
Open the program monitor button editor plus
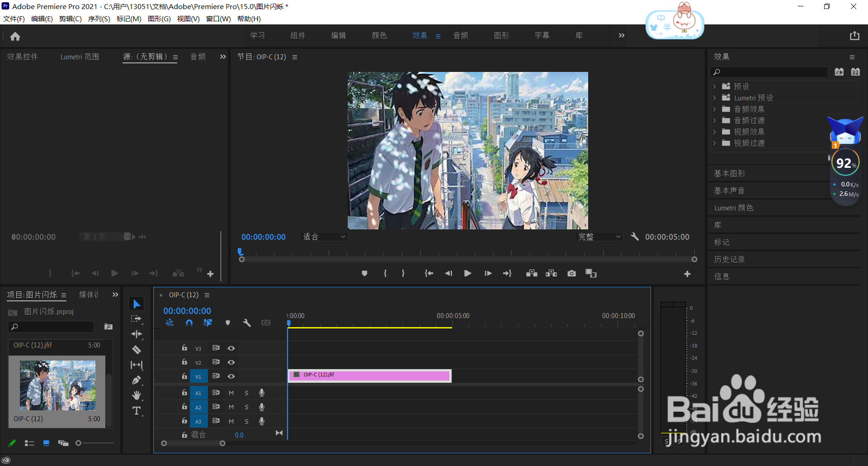pos(687,274)
